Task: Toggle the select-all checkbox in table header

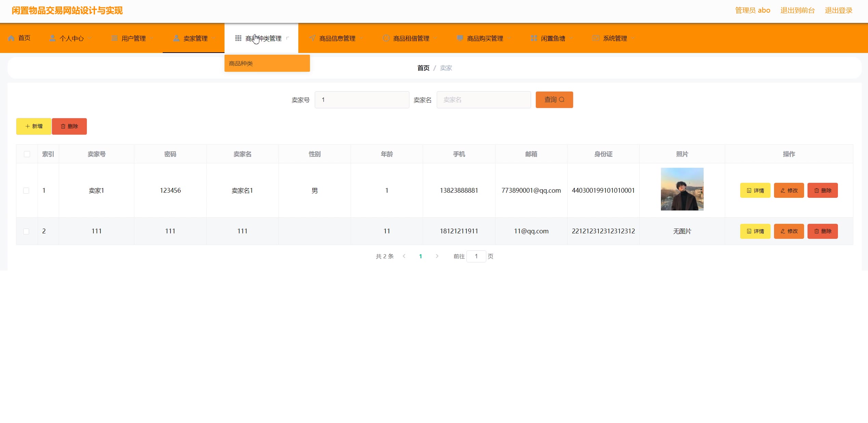Action: 27,154
